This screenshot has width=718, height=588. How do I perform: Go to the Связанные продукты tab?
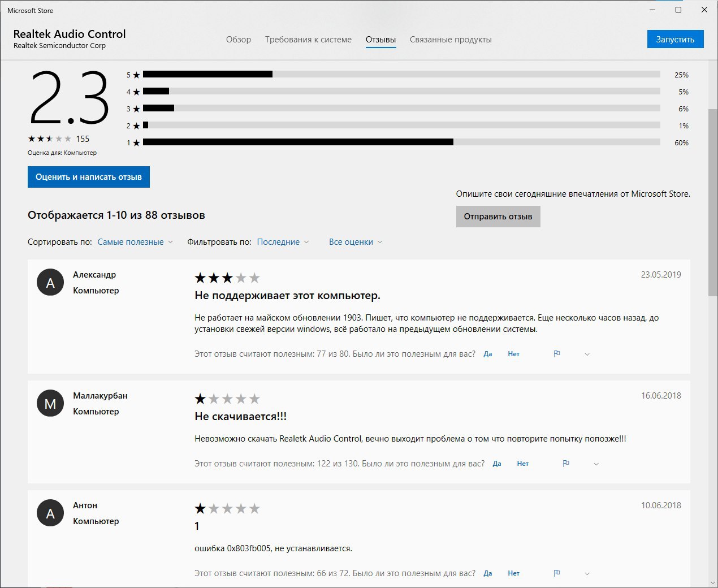451,40
